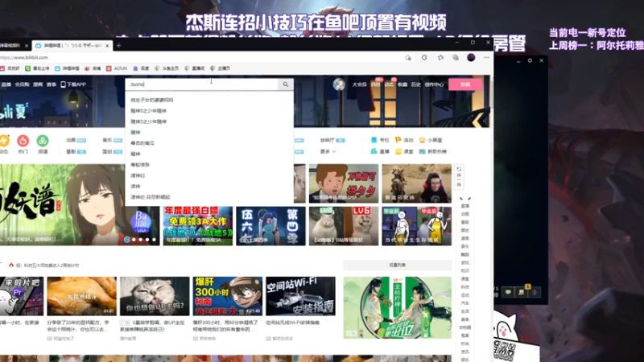Open the browser favorites star icon

[440, 57]
